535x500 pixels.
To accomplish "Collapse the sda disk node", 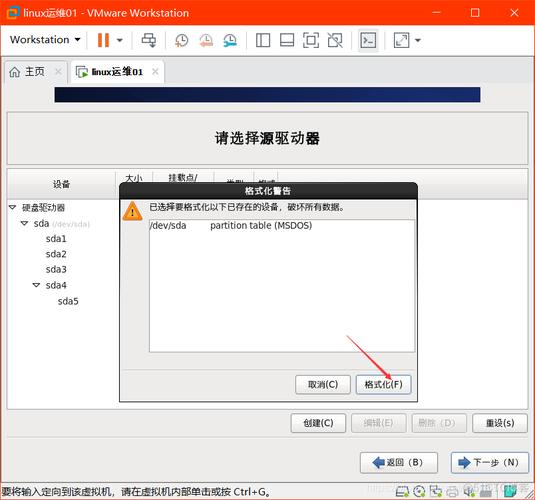I will 24,223.
